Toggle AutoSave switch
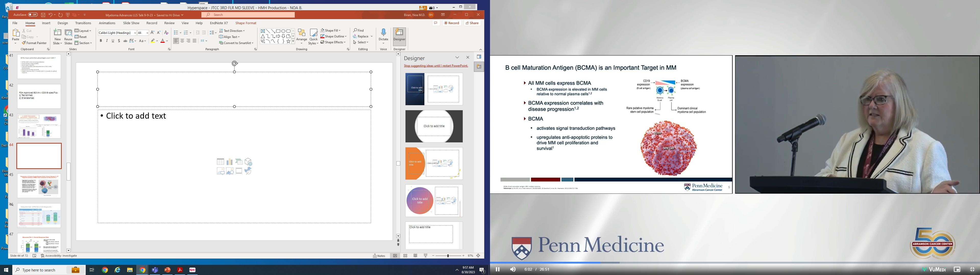Image resolution: width=980 pixels, height=275 pixels. pyautogui.click(x=33, y=15)
